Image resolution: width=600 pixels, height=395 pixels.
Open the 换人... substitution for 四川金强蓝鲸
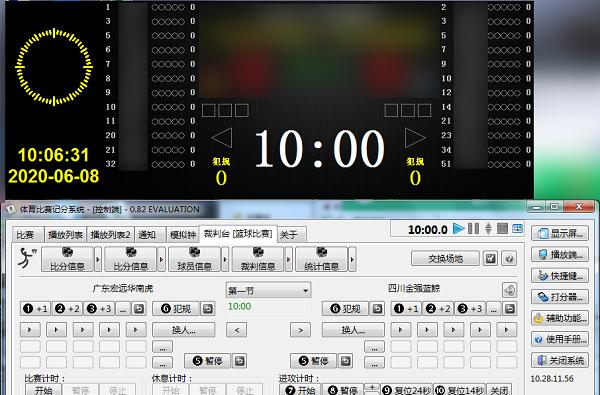coord(353,330)
